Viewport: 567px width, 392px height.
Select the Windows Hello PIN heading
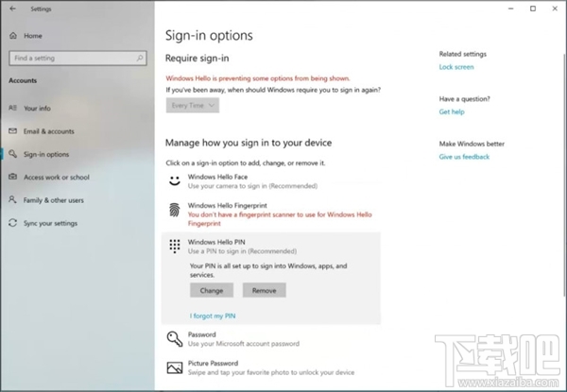[x=216, y=242]
